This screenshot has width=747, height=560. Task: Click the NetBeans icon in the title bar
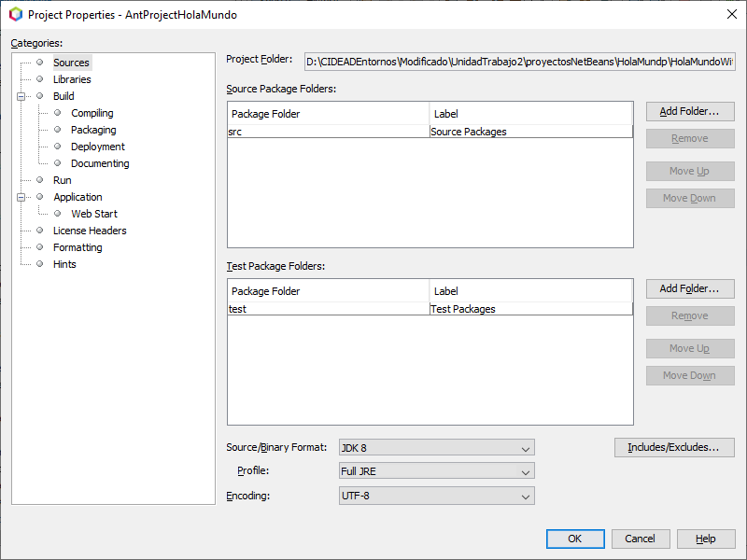click(x=15, y=14)
